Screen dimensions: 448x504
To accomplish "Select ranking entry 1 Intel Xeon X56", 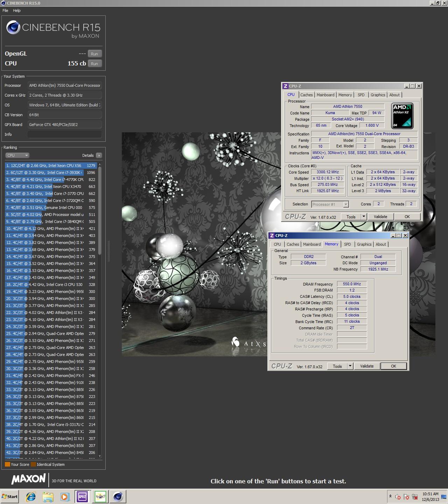I will [51, 166].
